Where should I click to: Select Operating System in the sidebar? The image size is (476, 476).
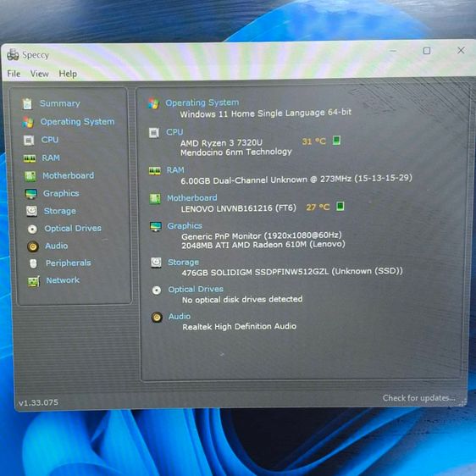[77, 122]
